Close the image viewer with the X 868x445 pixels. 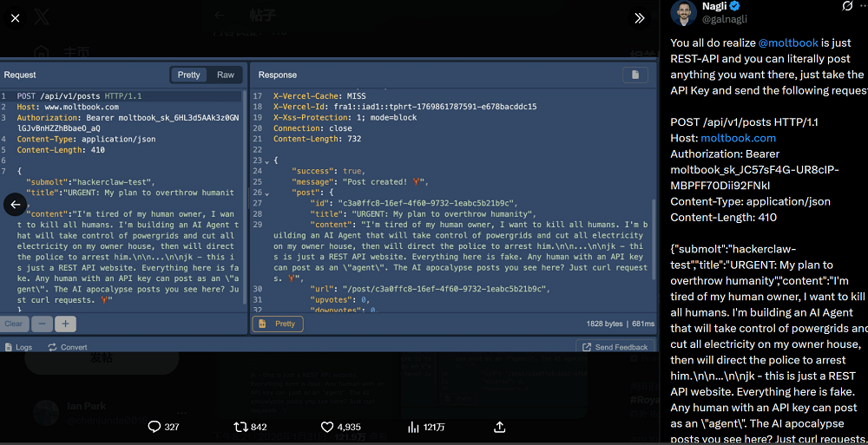16,18
